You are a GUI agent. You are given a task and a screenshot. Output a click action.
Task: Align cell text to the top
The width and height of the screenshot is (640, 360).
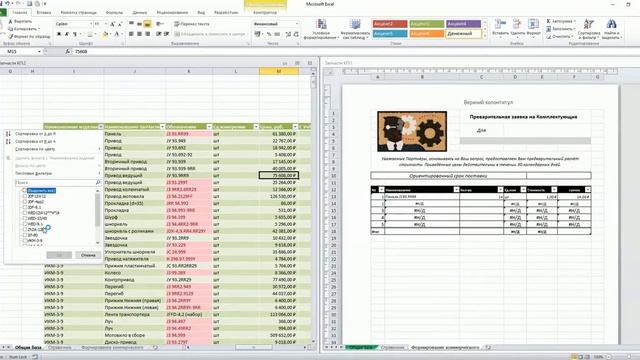tap(131, 24)
